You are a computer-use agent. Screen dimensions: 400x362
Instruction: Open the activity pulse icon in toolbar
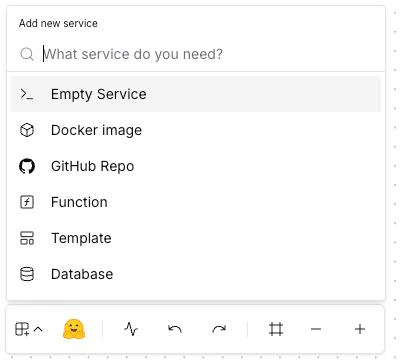(131, 329)
